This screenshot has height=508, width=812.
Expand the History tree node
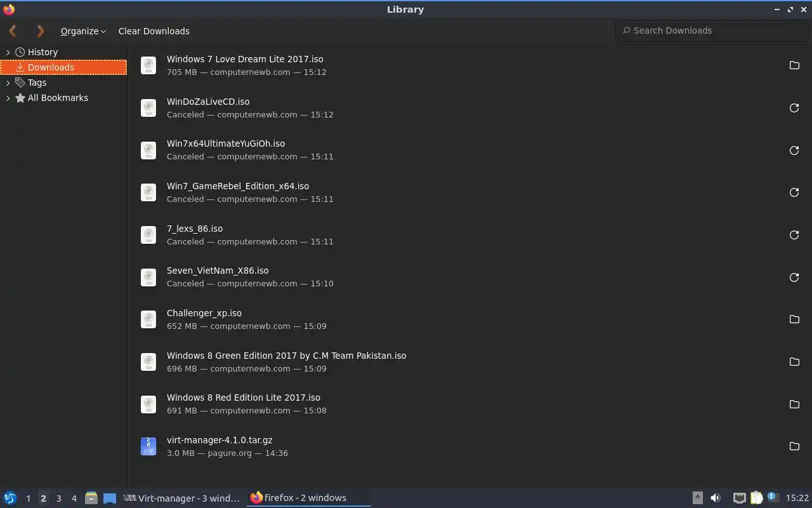coord(8,52)
